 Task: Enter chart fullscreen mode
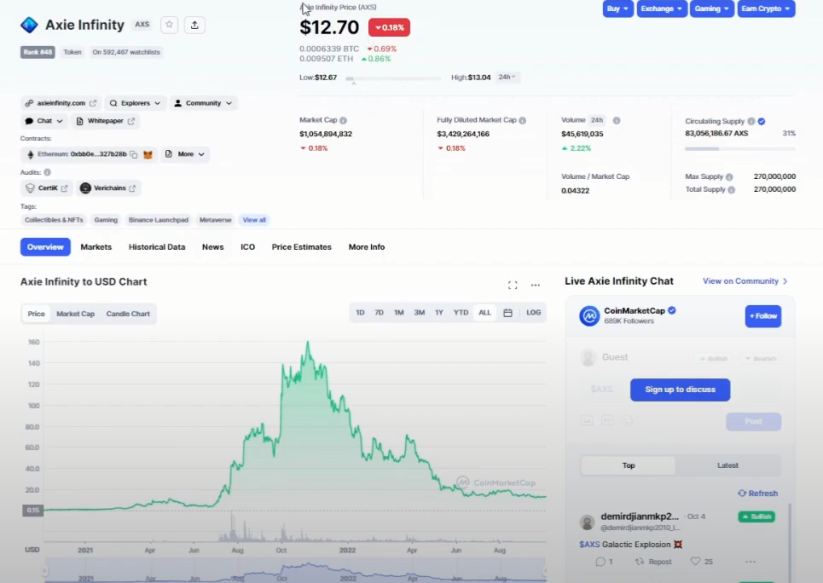(x=513, y=285)
